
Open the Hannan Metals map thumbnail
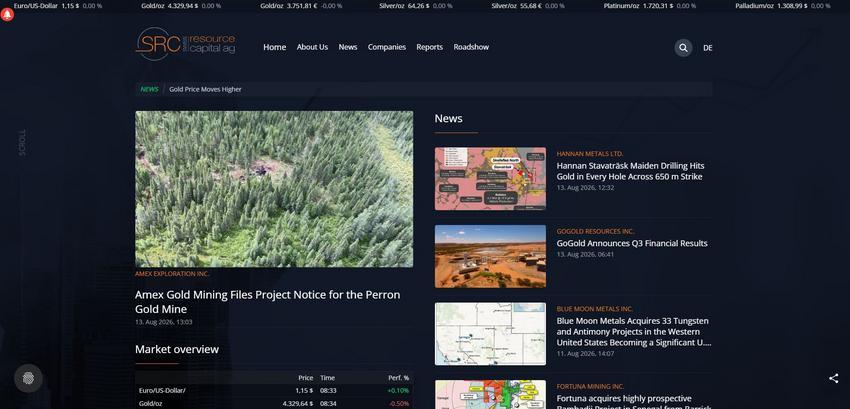click(490, 178)
